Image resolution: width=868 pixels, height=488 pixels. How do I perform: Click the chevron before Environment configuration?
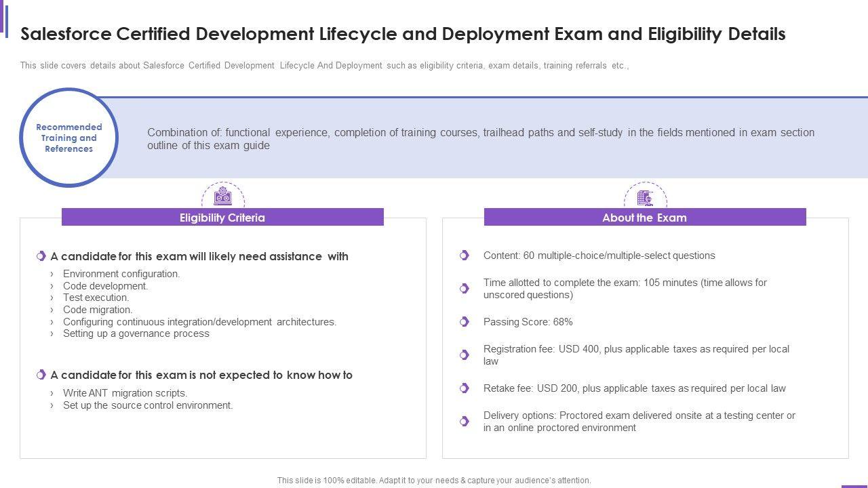[x=52, y=274]
